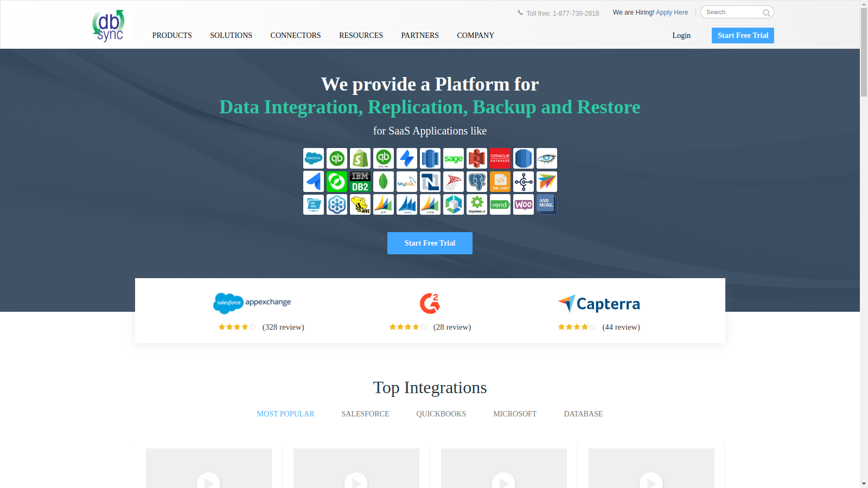Screen dimensions: 868x488
Task: Select the PostgreSQL elephant icon
Action: tap(477, 182)
